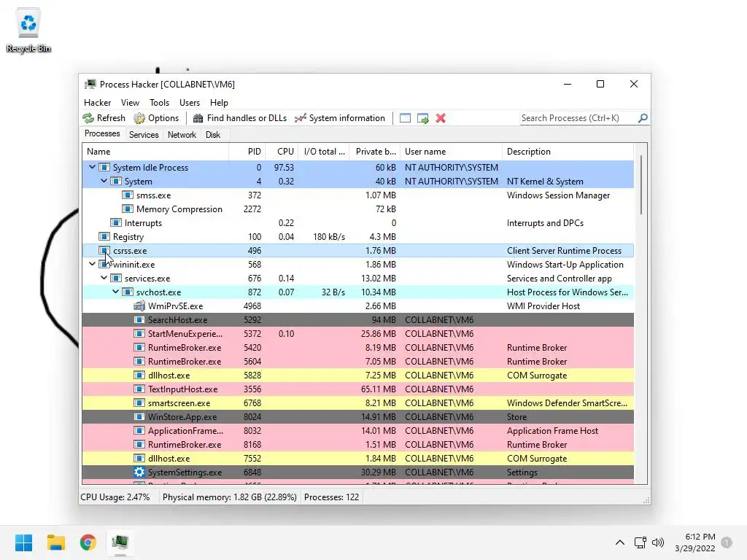747x560 pixels.
Task: Open the Tools menu
Action: [159, 102]
